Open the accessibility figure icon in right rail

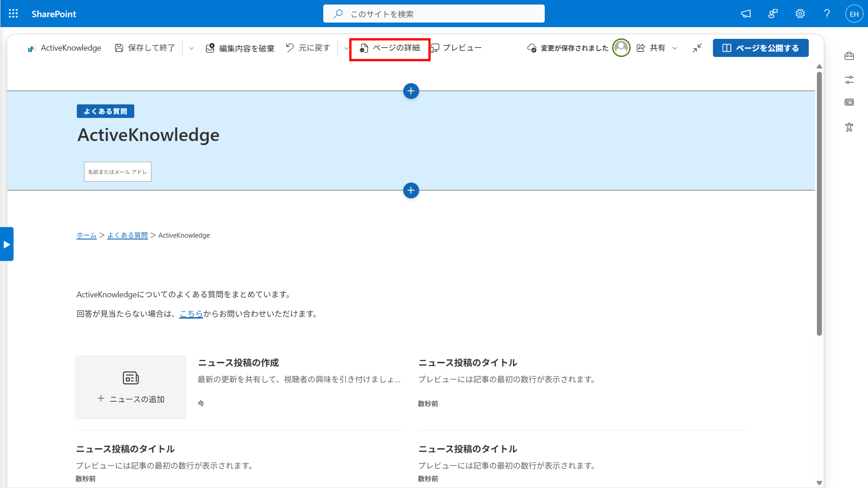(x=849, y=127)
